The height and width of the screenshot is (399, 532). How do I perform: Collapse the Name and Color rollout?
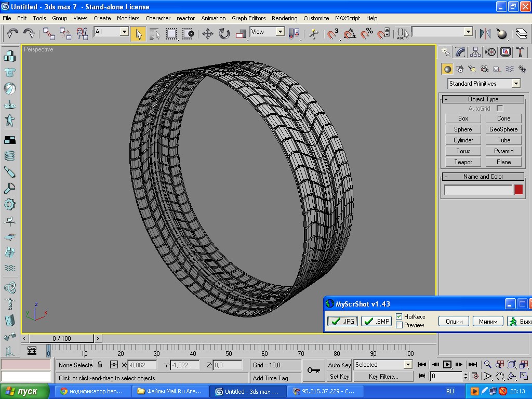click(x=483, y=177)
